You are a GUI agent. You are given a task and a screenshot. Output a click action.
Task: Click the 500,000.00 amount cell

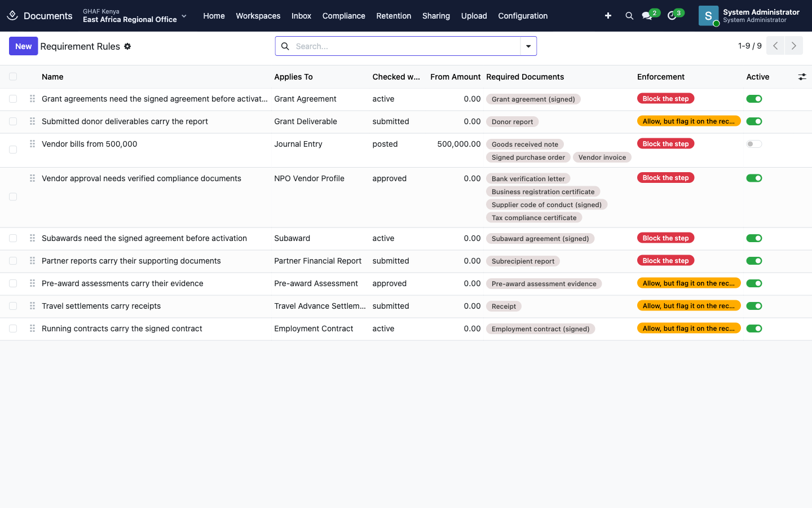coord(459,144)
